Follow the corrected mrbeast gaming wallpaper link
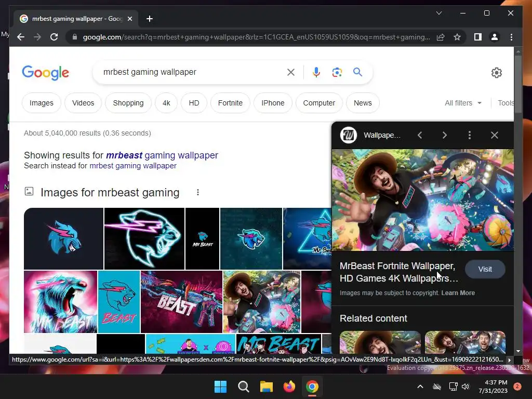The image size is (532, 399). coord(162,155)
